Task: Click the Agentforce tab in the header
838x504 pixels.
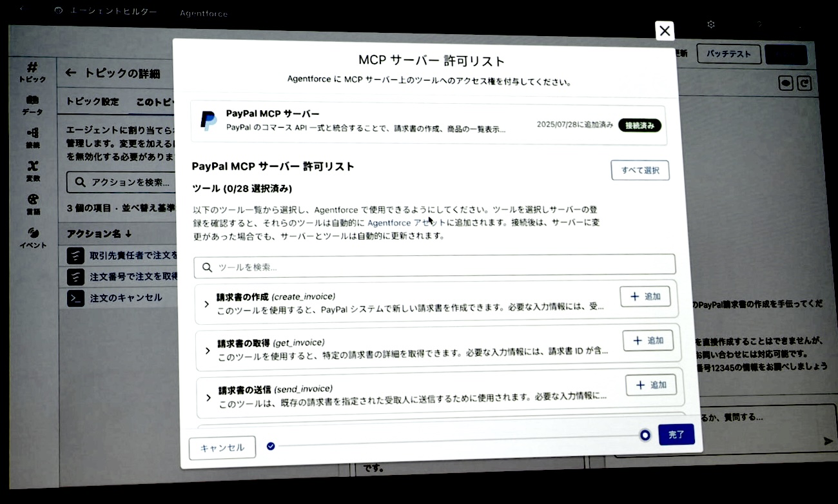Action: pos(204,13)
